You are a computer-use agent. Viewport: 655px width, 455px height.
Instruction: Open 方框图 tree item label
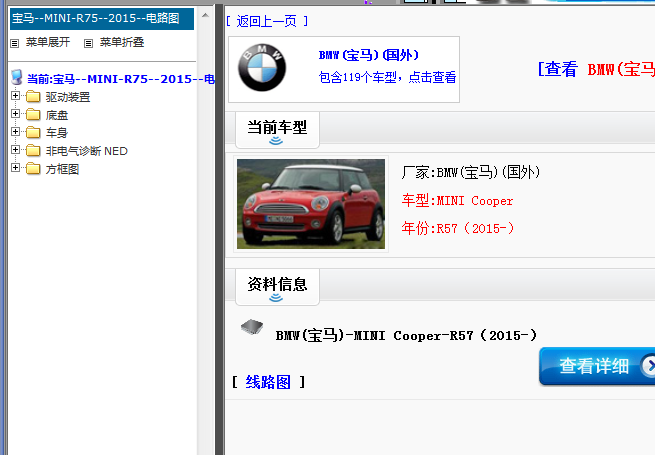[62, 169]
